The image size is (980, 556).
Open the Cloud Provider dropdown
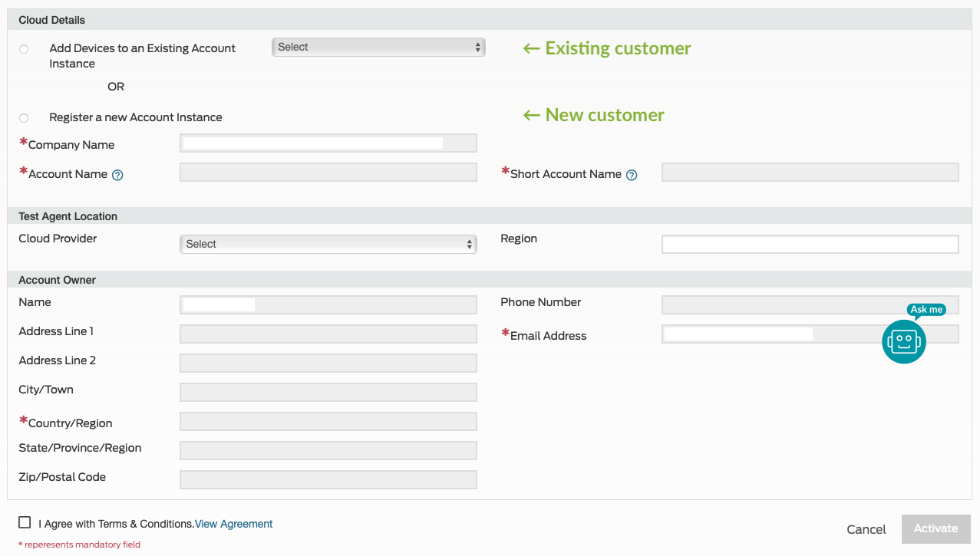coord(328,243)
